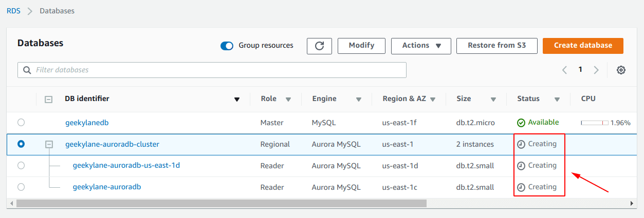
Task: Click the horizontal scrollbar thumb
Action: click(x=221, y=204)
